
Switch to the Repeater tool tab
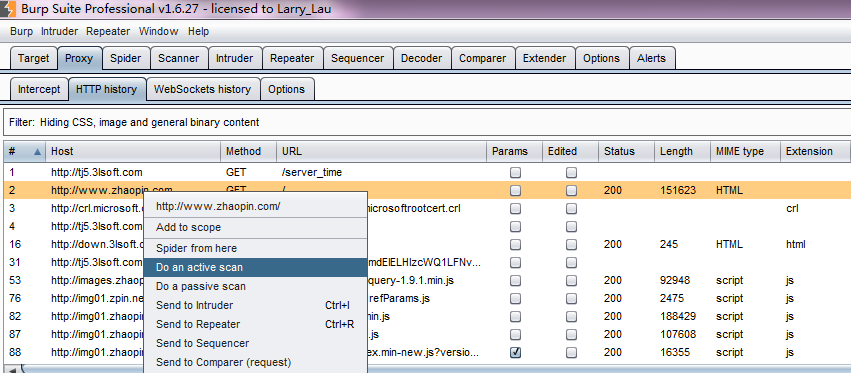tap(292, 58)
